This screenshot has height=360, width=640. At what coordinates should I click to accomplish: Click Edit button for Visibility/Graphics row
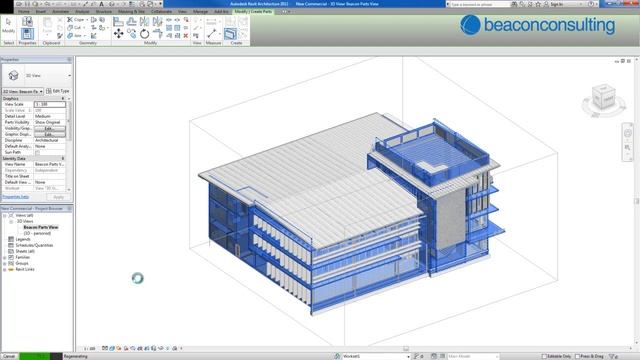[49, 129]
